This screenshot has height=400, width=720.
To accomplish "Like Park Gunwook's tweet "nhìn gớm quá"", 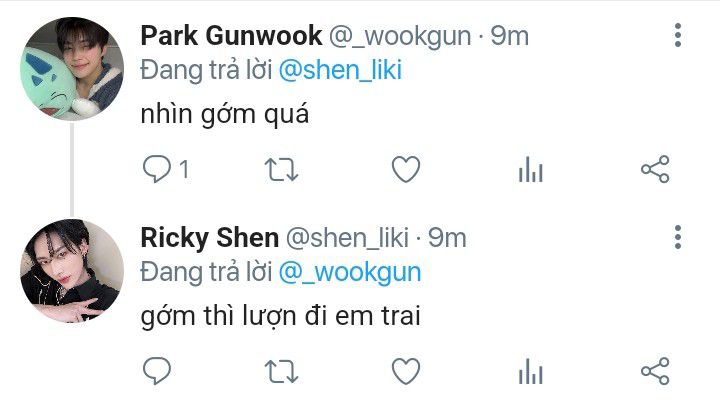I will tap(406, 169).
